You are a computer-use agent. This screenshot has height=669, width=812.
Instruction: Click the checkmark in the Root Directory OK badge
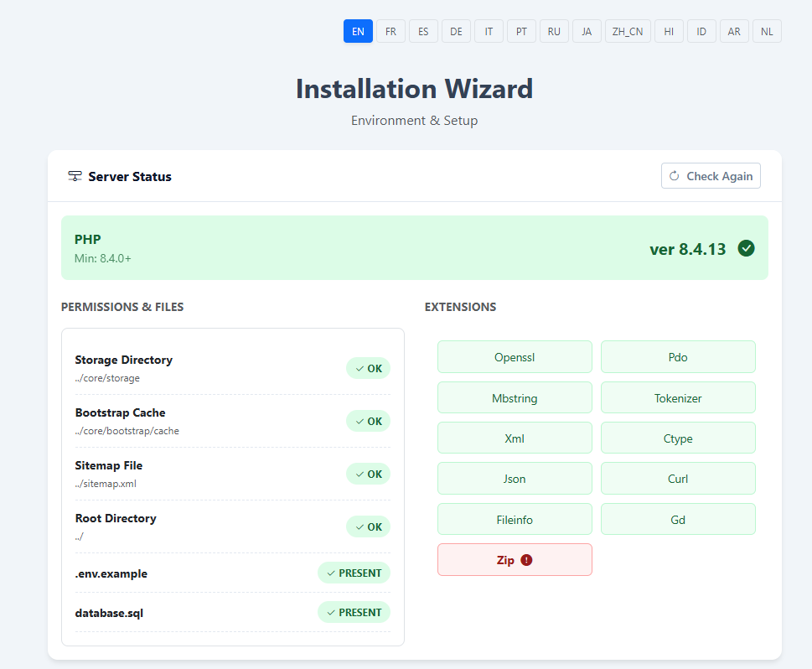359,526
